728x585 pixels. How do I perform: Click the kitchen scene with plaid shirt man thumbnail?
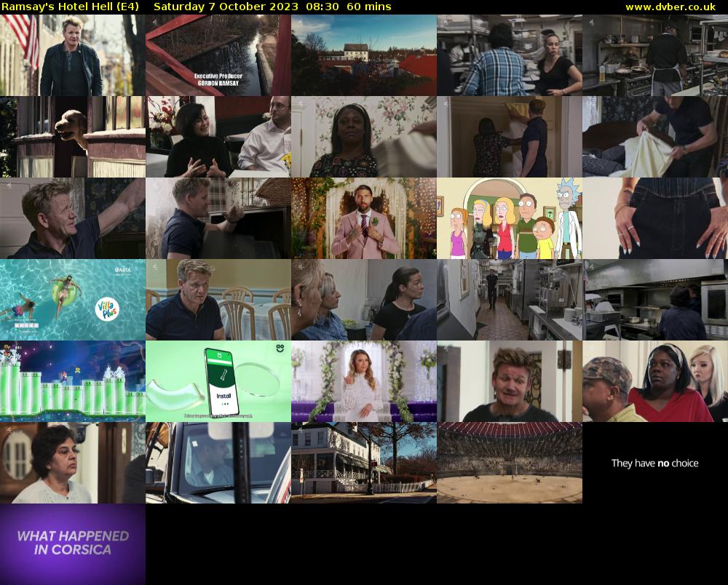click(x=510, y=55)
